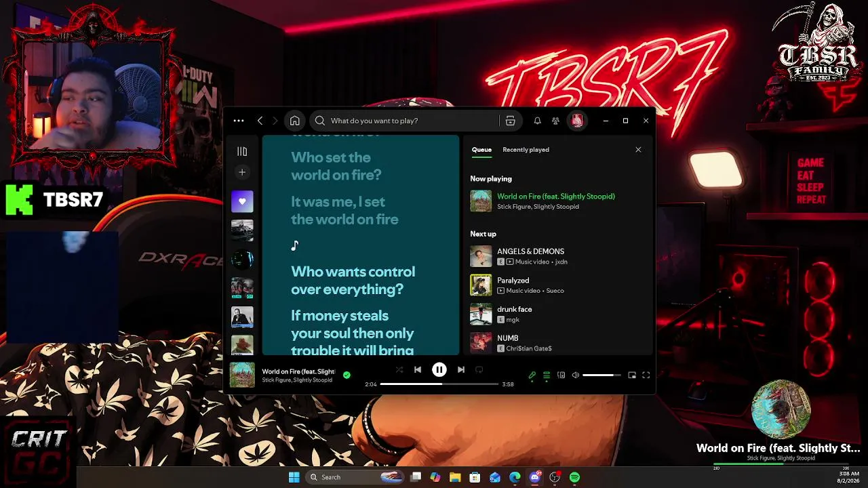Open Outlook from the taskbar
The height and width of the screenshot is (488, 868).
(x=495, y=477)
